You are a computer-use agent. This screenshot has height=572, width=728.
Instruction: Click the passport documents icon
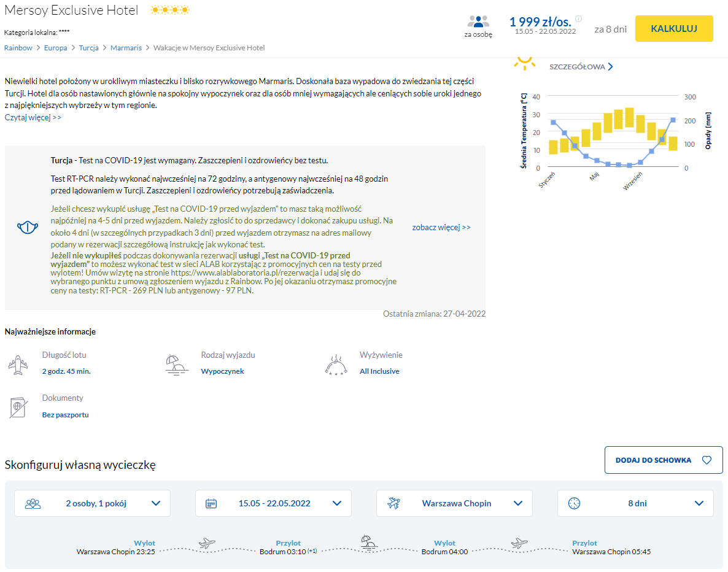[x=18, y=408]
